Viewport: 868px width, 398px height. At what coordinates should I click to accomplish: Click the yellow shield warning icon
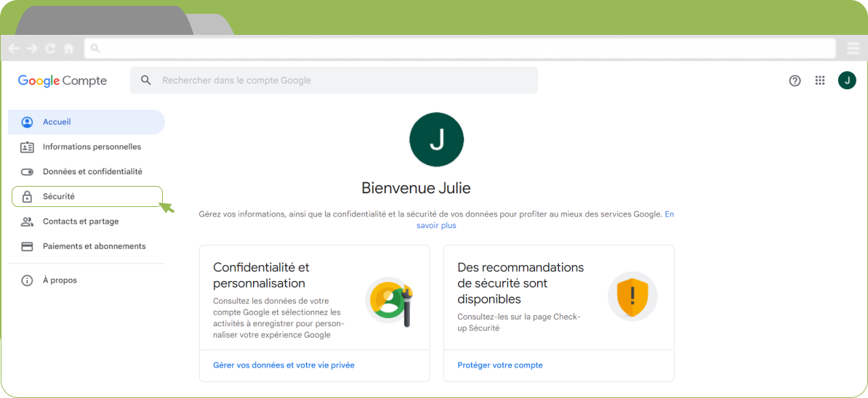pyautogui.click(x=632, y=297)
